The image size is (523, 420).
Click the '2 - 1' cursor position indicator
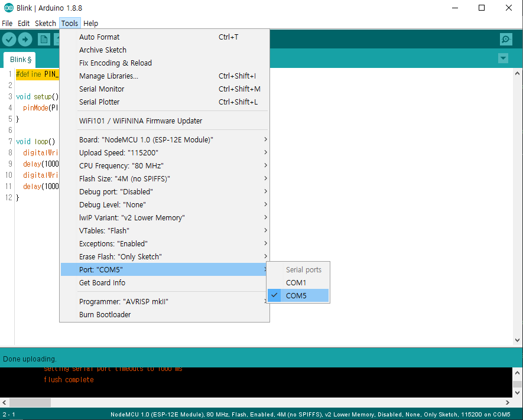pyautogui.click(x=9, y=414)
